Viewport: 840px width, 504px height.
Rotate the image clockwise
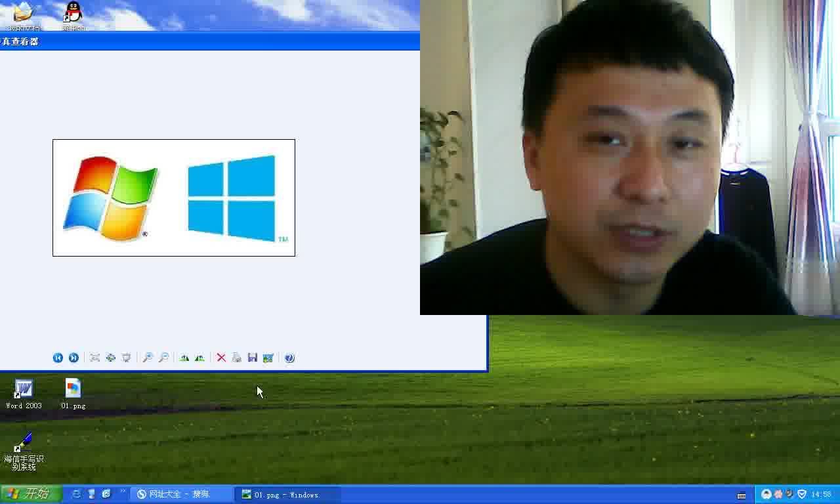[183, 358]
